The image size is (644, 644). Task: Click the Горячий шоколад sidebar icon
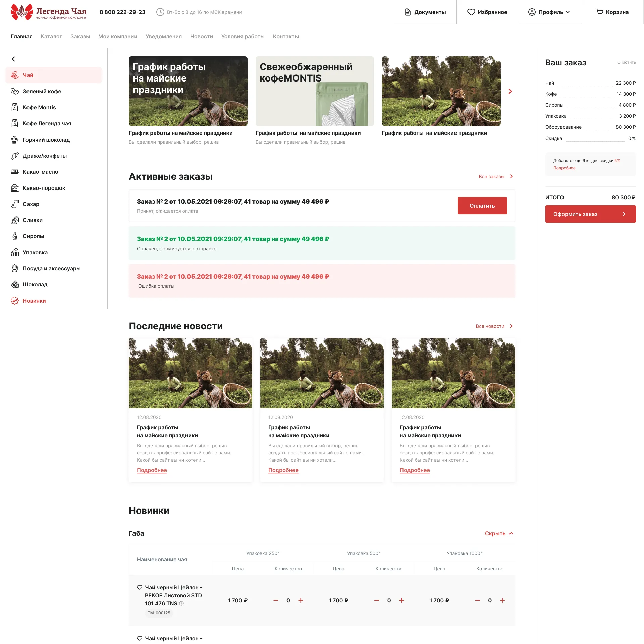14,140
